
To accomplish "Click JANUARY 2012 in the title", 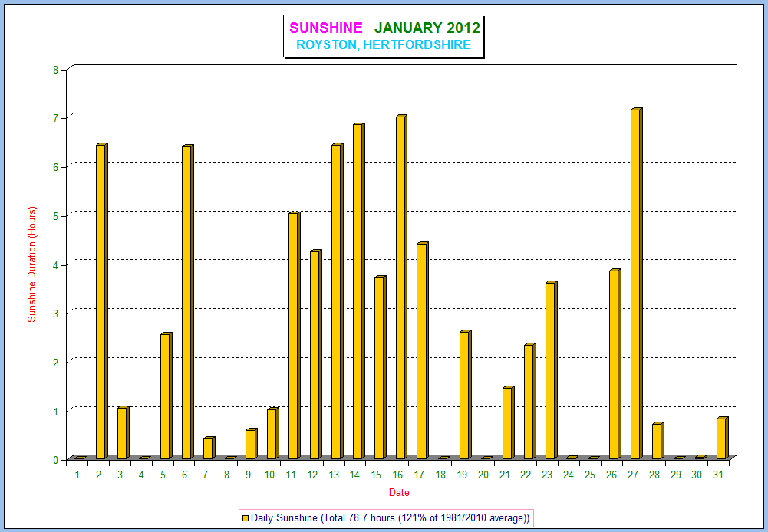I will click(x=427, y=28).
